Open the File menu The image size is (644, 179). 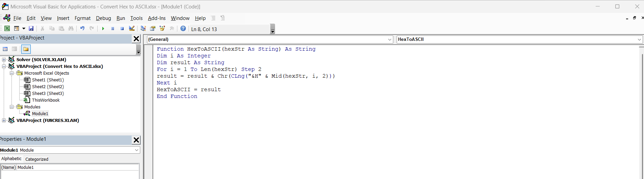(17, 18)
